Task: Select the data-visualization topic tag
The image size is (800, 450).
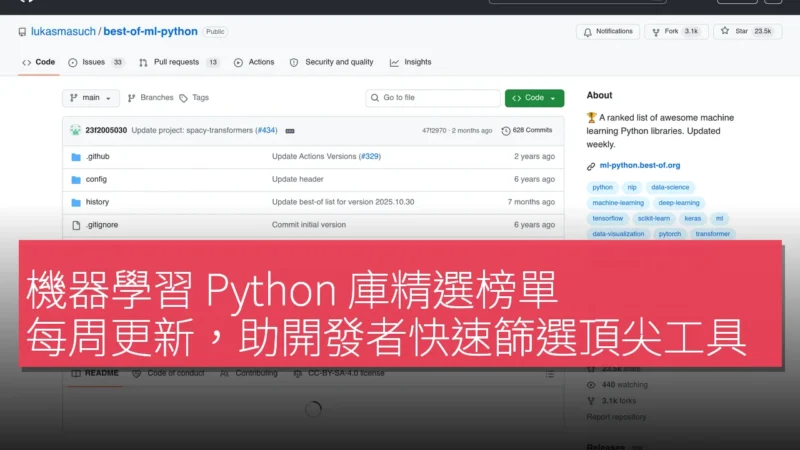Action: click(x=618, y=234)
